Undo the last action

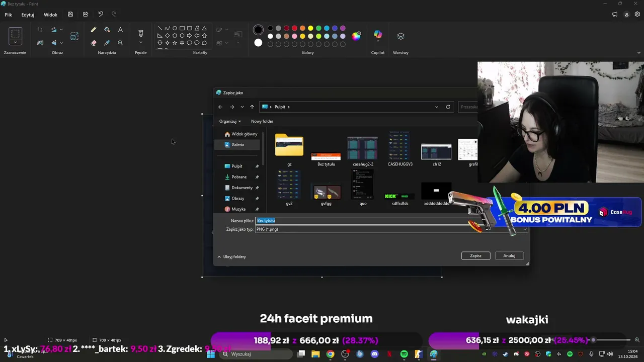[x=101, y=15]
